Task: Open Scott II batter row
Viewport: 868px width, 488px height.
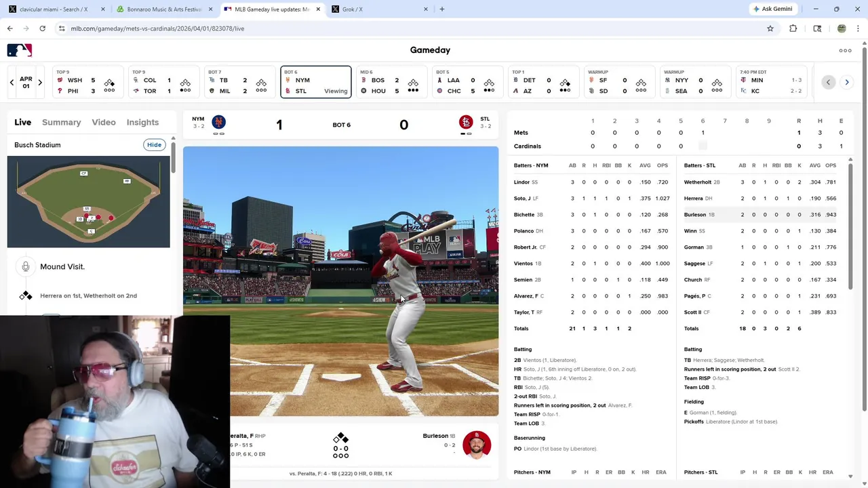Action: point(761,312)
